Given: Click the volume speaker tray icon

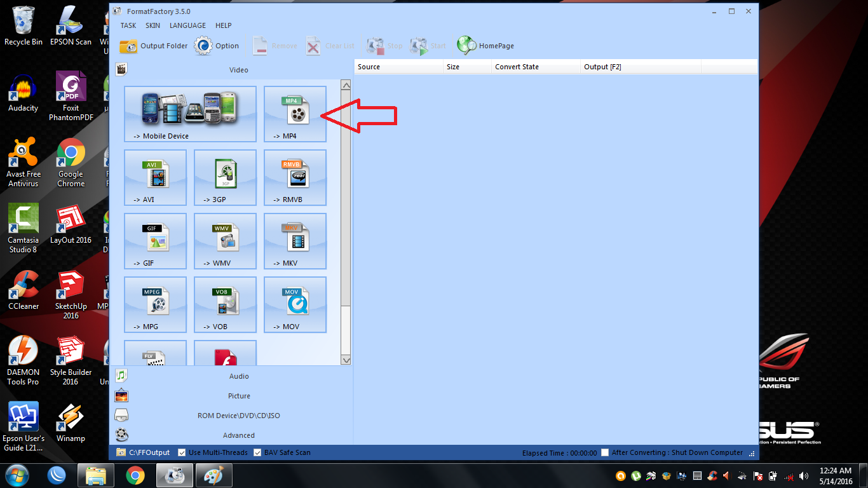Looking at the screenshot, I should pos(804,475).
